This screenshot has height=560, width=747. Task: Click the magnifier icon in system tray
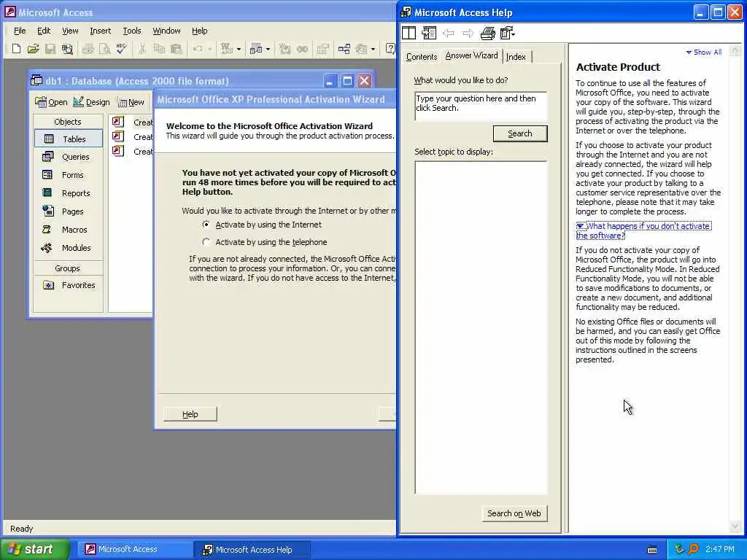tap(693, 549)
